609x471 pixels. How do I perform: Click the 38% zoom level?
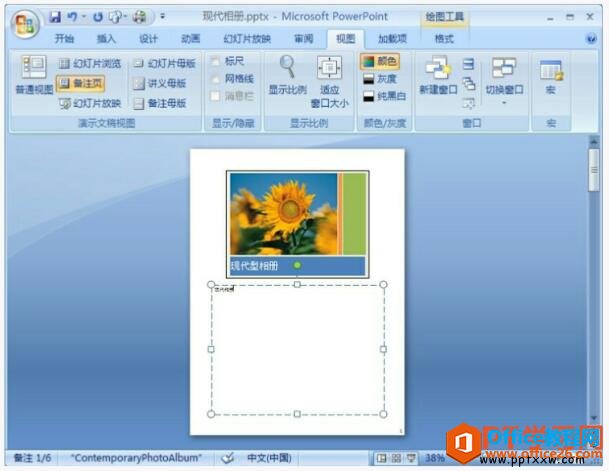[435, 458]
